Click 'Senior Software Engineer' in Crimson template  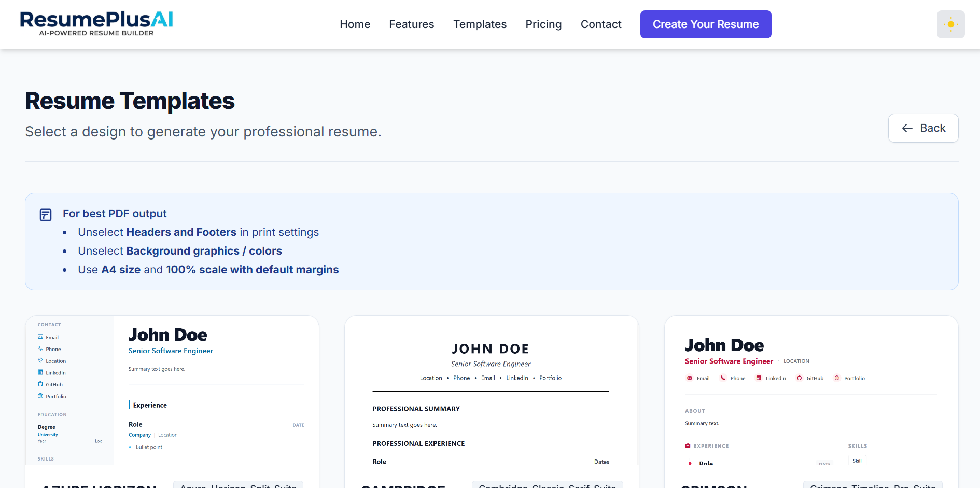pyautogui.click(x=729, y=361)
